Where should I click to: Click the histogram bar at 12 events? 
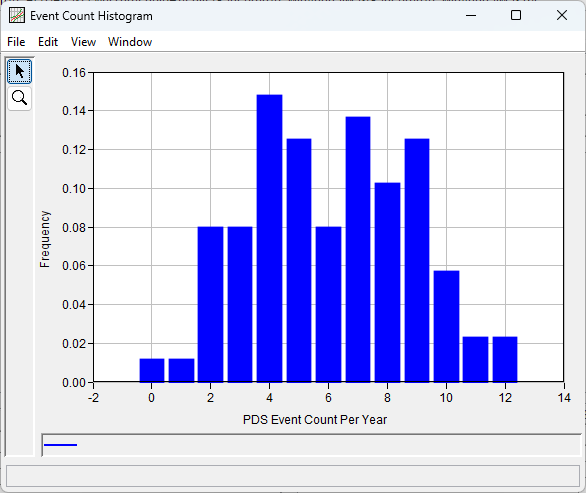click(x=505, y=359)
